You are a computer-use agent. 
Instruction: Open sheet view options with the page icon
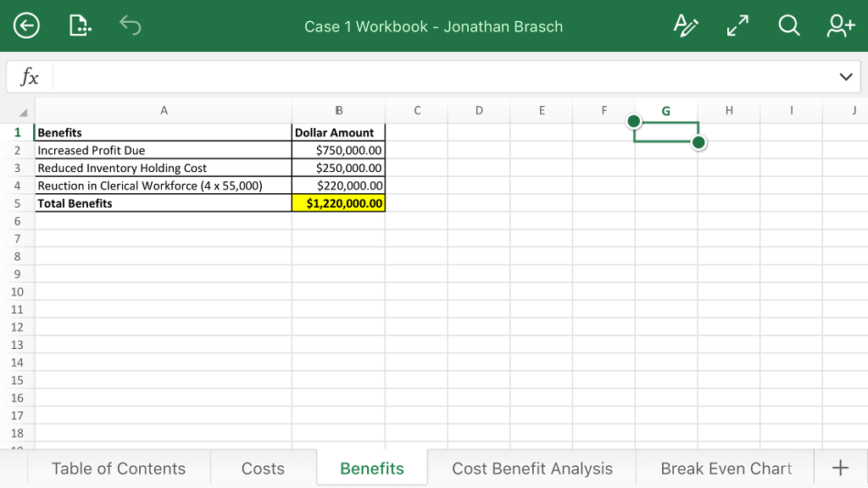click(79, 25)
